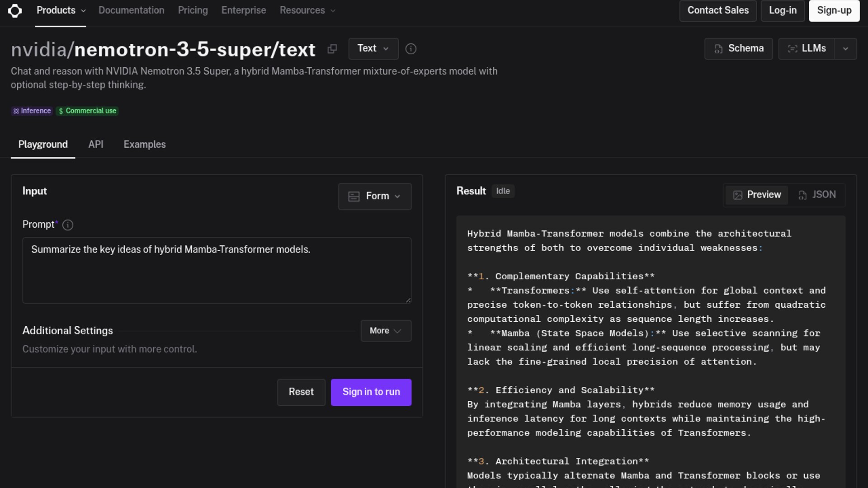Select the Playground tab
The height and width of the screenshot is (488, 868).
coord(43,145)
